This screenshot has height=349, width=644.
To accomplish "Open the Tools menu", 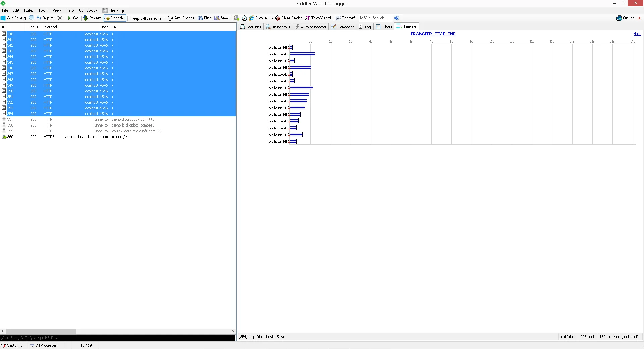I will point(43,10).
